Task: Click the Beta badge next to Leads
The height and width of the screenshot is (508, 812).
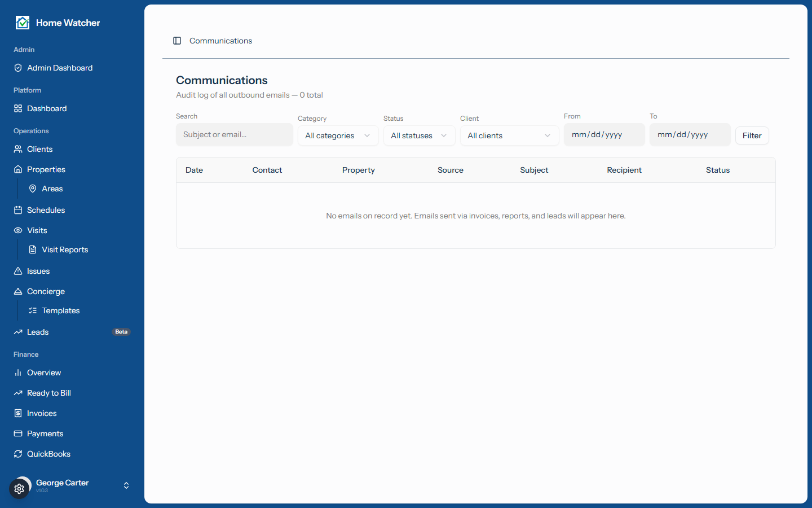Action: coord(121,332)
